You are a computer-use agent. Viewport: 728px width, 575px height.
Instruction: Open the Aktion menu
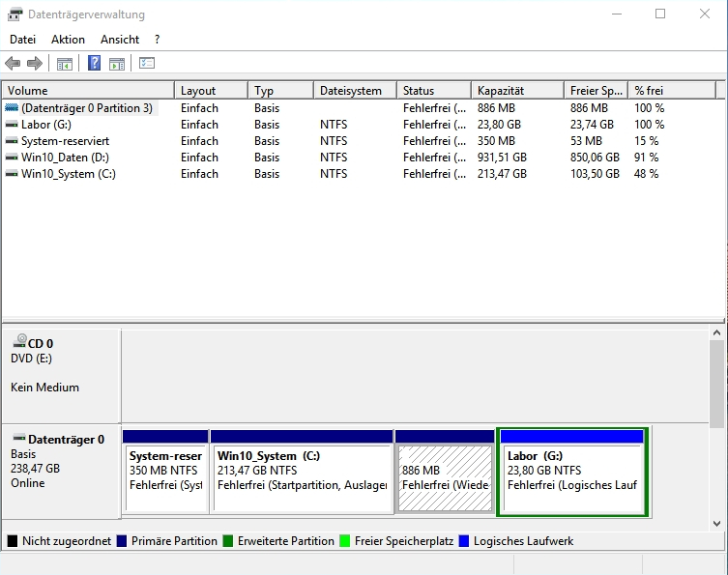[68, 40]
